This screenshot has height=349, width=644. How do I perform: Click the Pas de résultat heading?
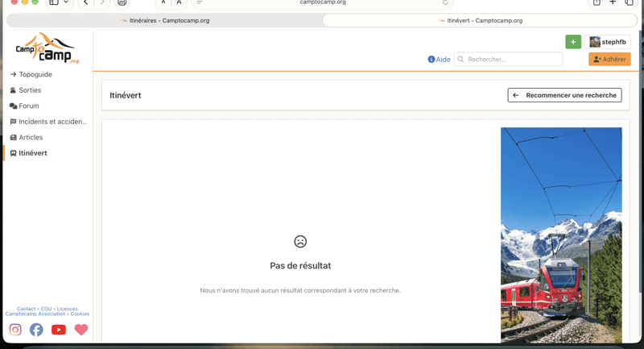click(300, 265)
